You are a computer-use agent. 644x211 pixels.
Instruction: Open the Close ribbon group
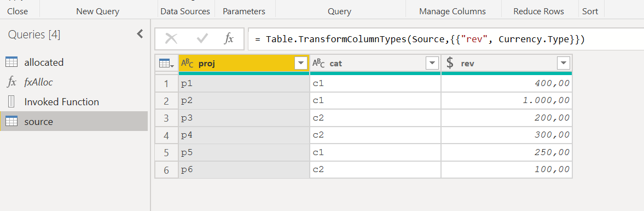coord(18,12)
